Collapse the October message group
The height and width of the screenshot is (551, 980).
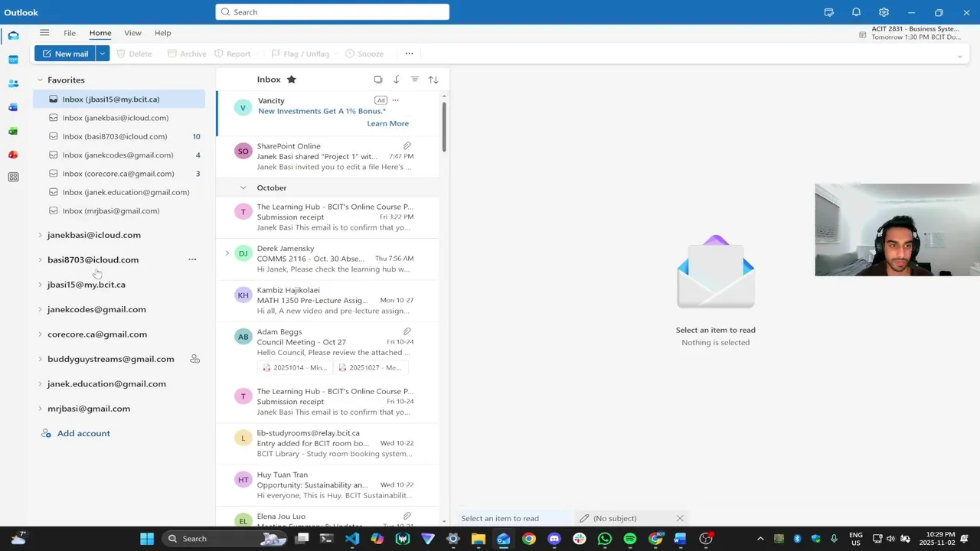(x=243, y=187)
